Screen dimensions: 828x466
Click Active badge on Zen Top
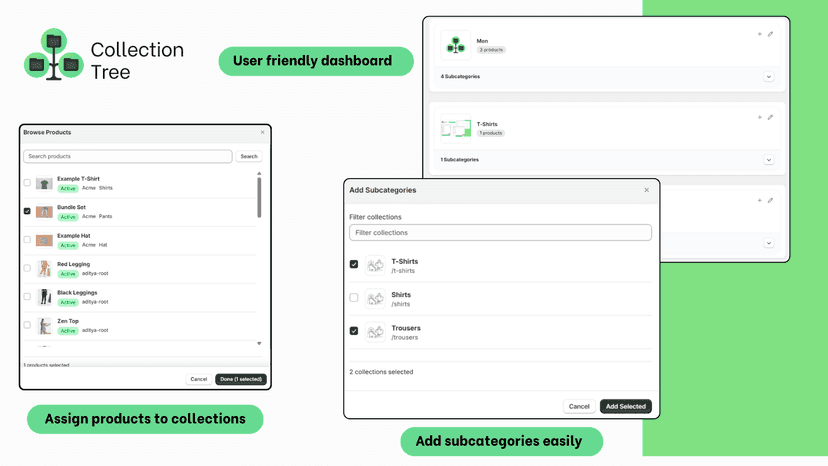point(68,331)
